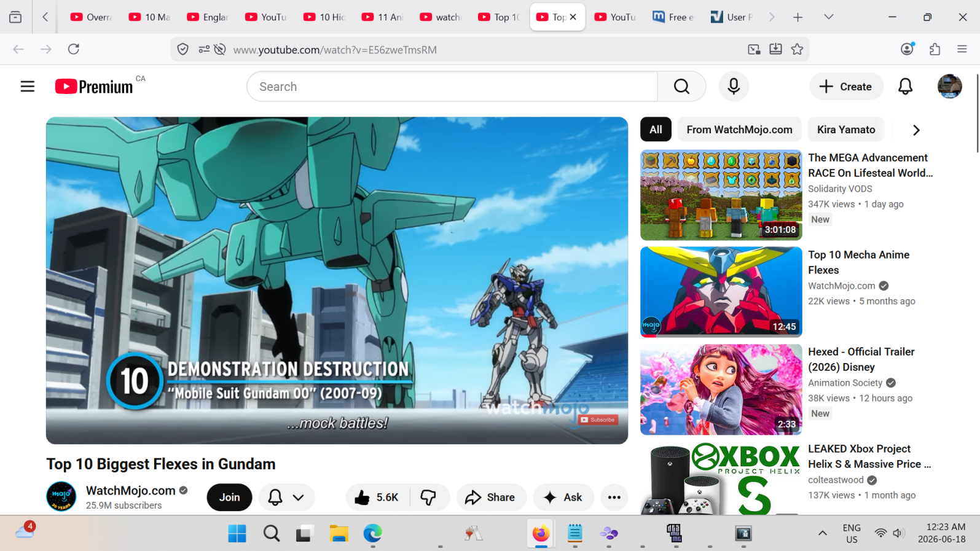This screenshot has height=551, width=980.
Task: Open the Firefox extensions puzzle icon
Action: (935, 49)
